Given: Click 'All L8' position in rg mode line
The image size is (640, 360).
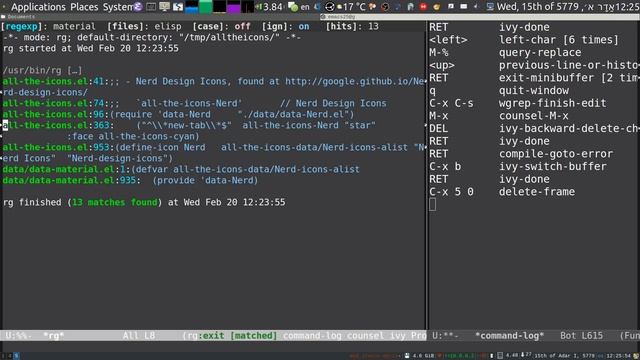Looking at the screenshot, I should (x=139, y=336).
